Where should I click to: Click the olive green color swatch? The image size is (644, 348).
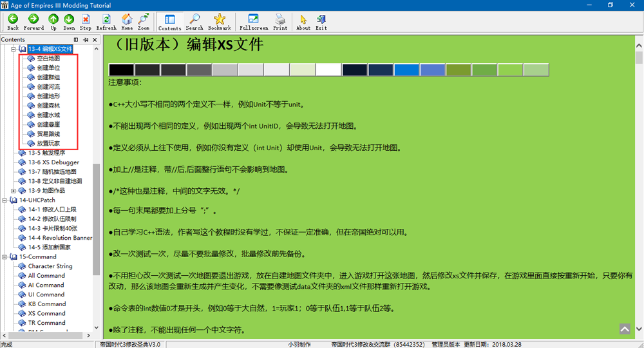pyautogui.click(x=459, y=70)
